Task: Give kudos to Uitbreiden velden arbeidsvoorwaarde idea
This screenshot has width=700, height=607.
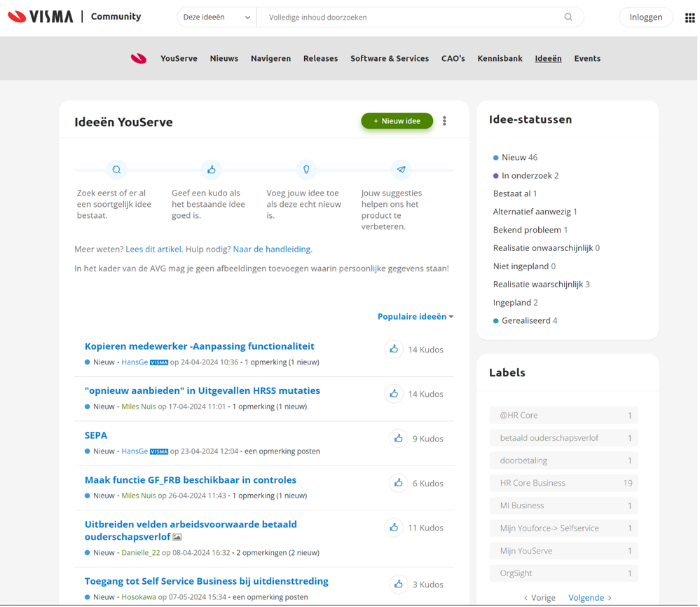Action: (394, 528)
